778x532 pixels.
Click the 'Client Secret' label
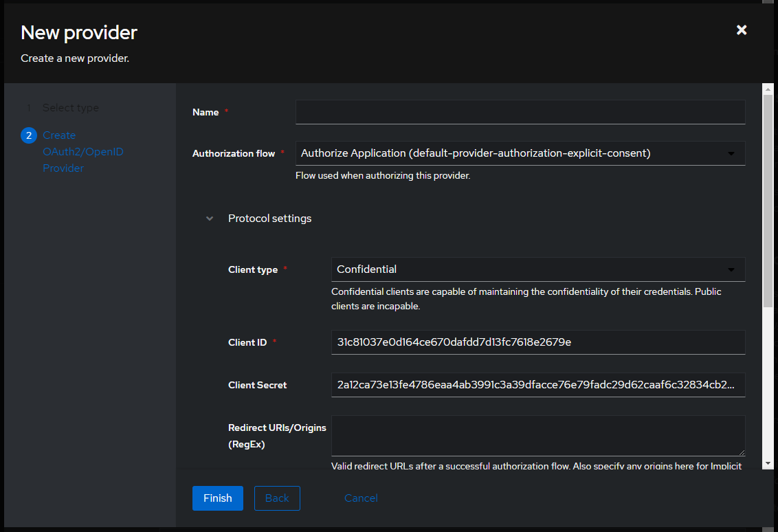coord(257,385)
